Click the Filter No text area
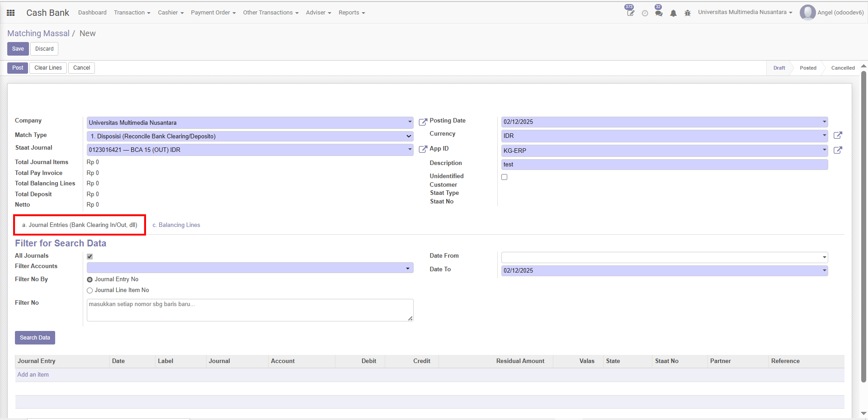 (250, 310)
